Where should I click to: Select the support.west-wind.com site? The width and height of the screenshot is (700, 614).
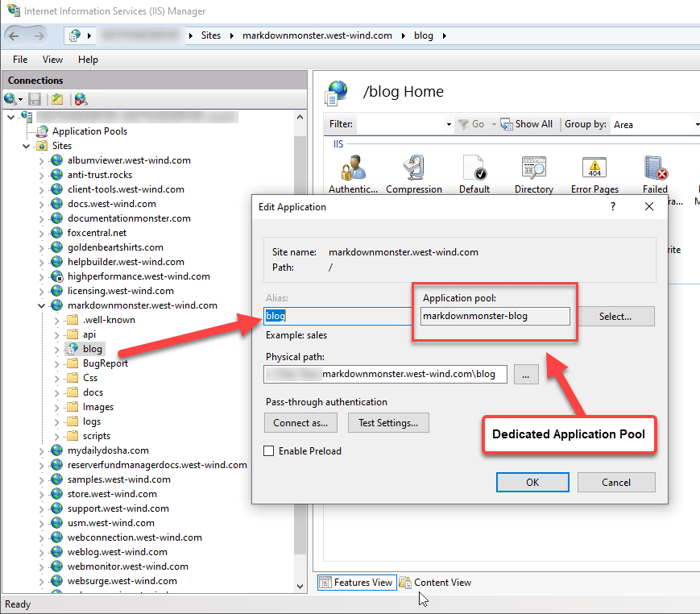(118, 508)
